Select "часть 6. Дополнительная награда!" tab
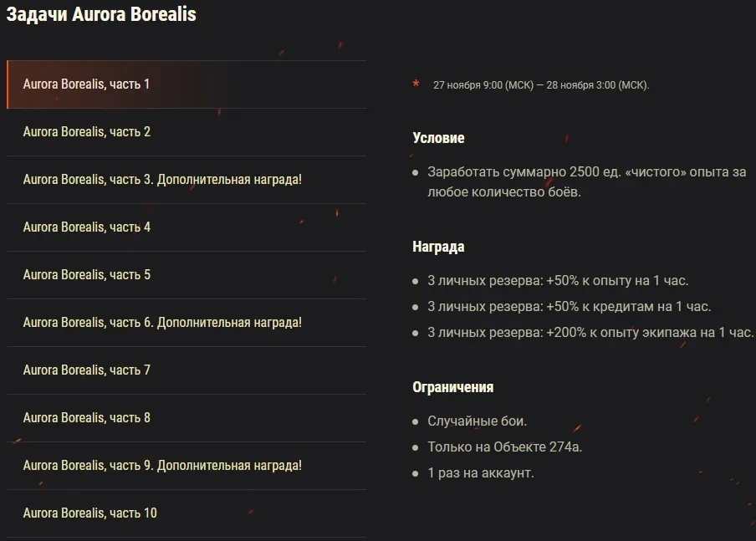Viewport: 756px width, 541px height. tap(162, 323)
